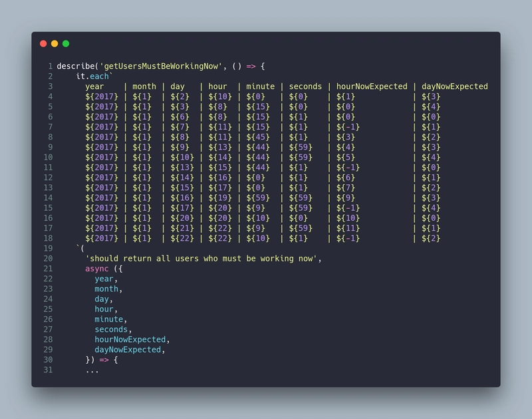Click the dayNowExpected parameter on line 29
The height and width of the screenshot is (419, 532).
tap(128, 350)
